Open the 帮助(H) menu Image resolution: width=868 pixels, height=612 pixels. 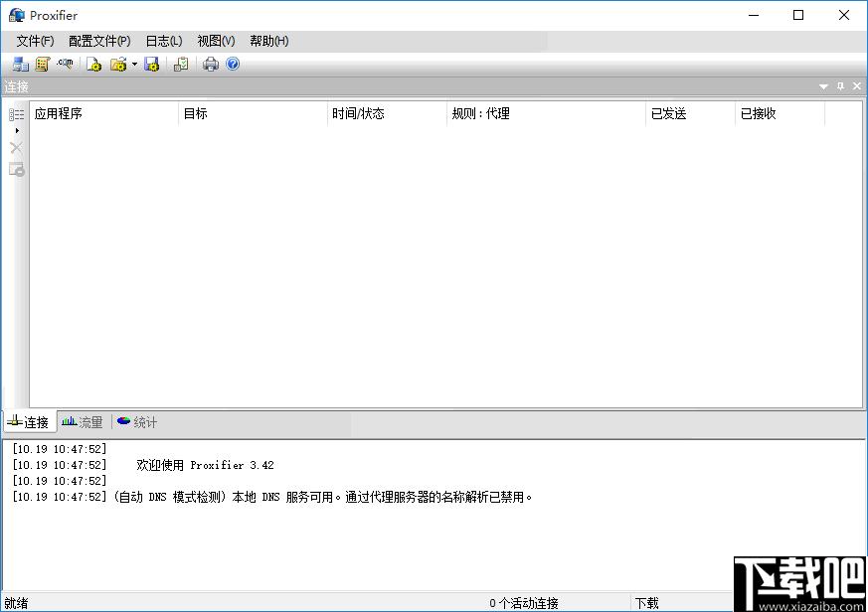point(269,41)
